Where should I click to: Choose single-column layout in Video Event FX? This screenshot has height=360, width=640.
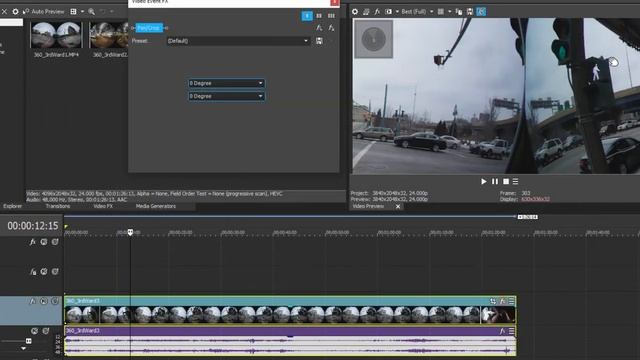[x=307, y=16]
